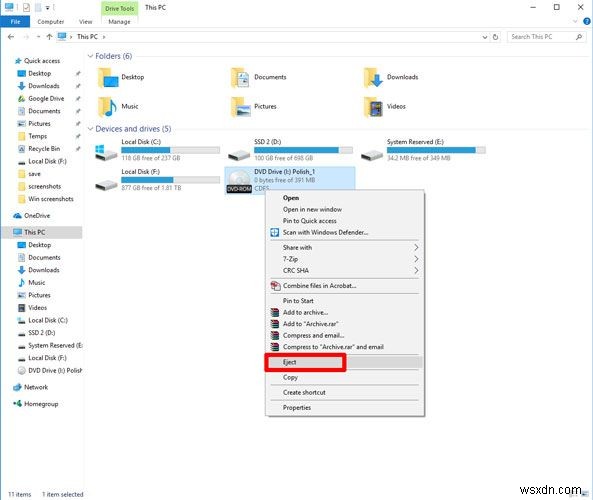Click the Properties quick access toolbar icon
Viewport: 593px width, 500px height.
[26, 7]
